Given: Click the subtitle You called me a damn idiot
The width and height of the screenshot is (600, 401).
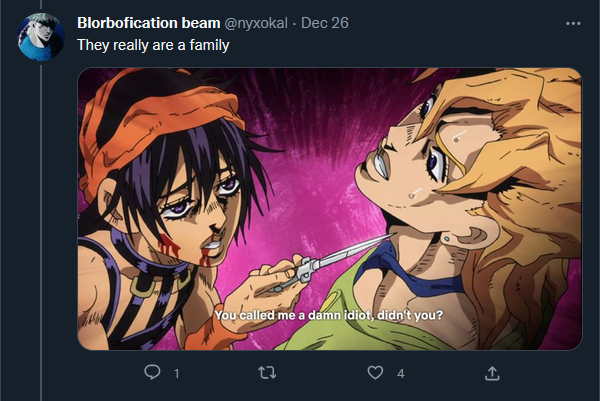Looking at the screenshot, I should click(x=328, y=315).
